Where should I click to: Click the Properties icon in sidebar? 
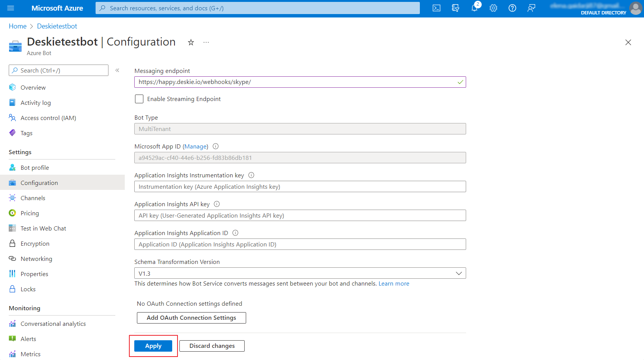(13, 274)
